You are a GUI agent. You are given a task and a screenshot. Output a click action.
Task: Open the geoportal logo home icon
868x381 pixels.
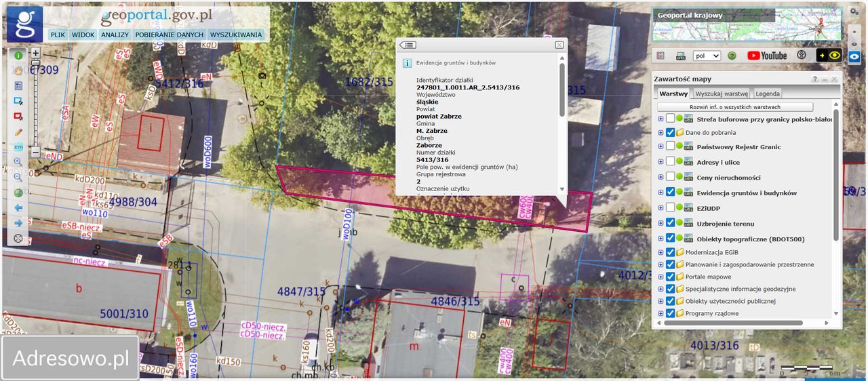[x=24, y=24]
